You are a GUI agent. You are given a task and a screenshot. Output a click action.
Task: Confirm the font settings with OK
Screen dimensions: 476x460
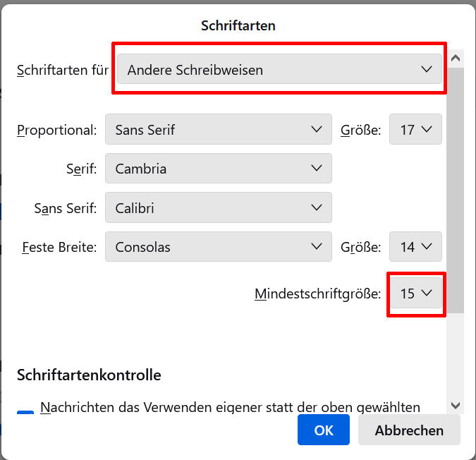click(324, 430)
